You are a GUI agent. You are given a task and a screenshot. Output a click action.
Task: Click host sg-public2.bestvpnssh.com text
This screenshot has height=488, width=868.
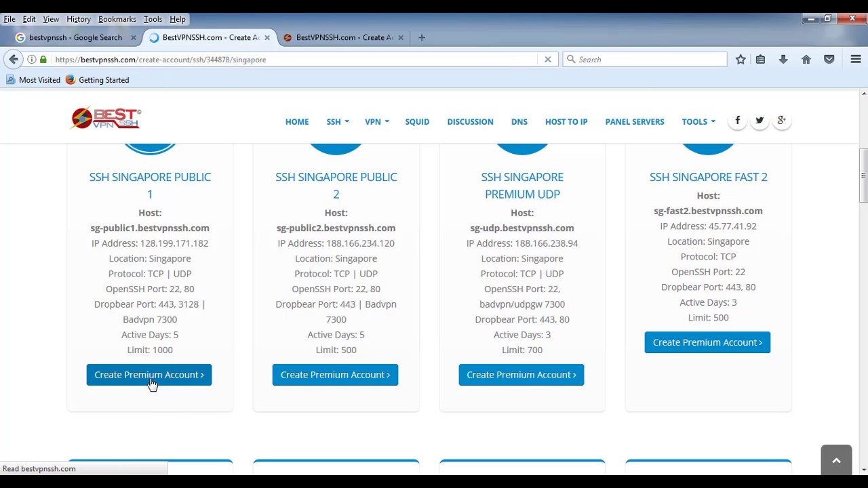pos(336,228)
